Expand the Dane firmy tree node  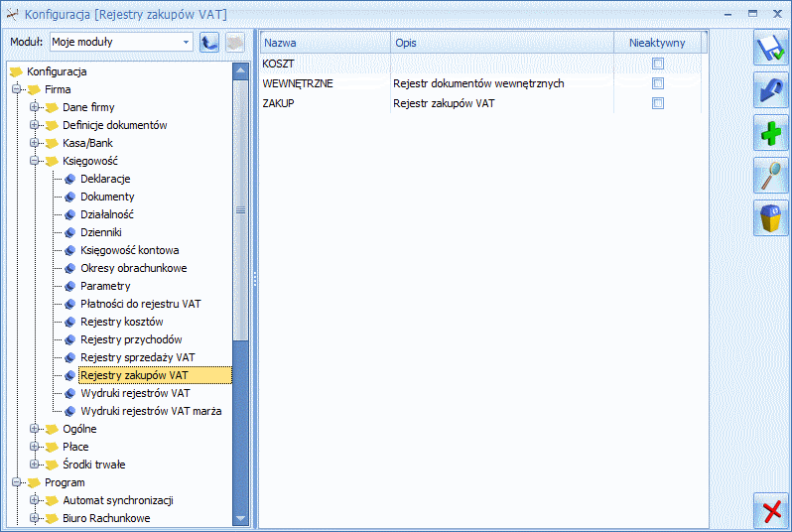(x=34, y=107)
